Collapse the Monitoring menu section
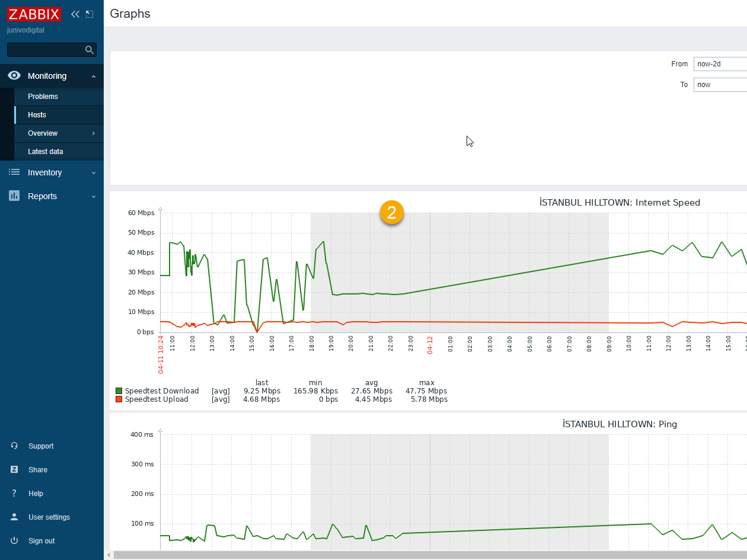 [x=47, y=76]
